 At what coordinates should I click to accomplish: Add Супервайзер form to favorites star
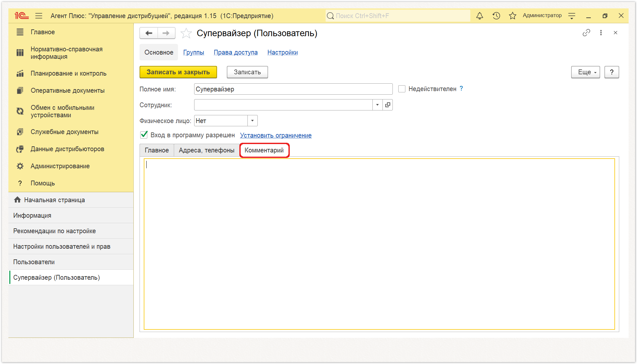pos(186,33)
